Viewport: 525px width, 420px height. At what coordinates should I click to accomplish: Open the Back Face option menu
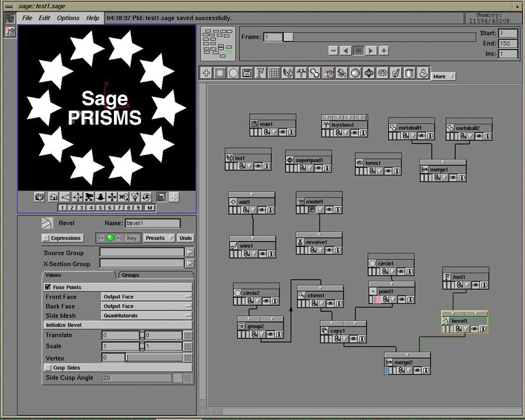[x=146, y=306]
